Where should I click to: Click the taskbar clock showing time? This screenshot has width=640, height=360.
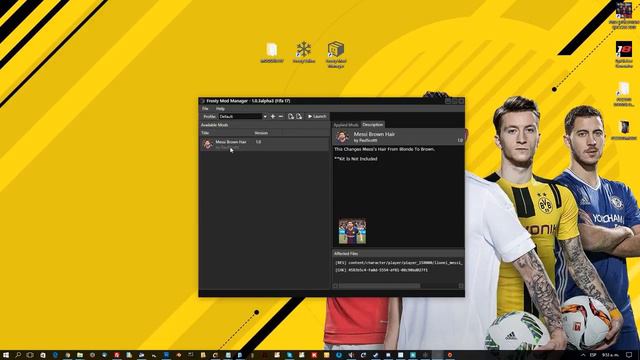point(610,355)
